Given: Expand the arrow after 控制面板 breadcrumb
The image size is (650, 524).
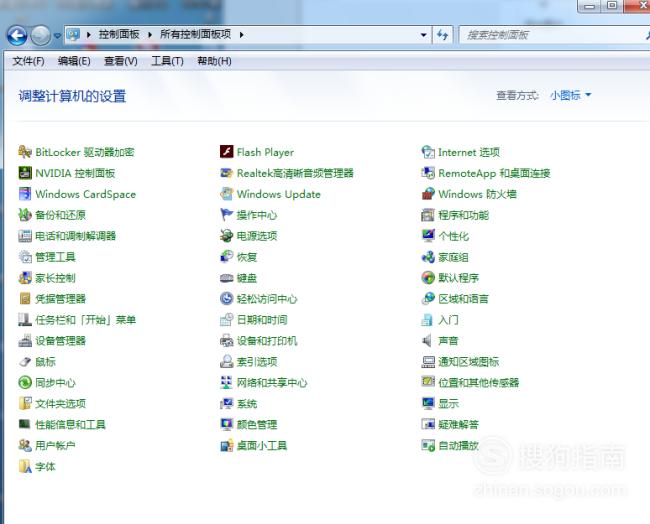Looking at the screenshot, I should [150, 35].
